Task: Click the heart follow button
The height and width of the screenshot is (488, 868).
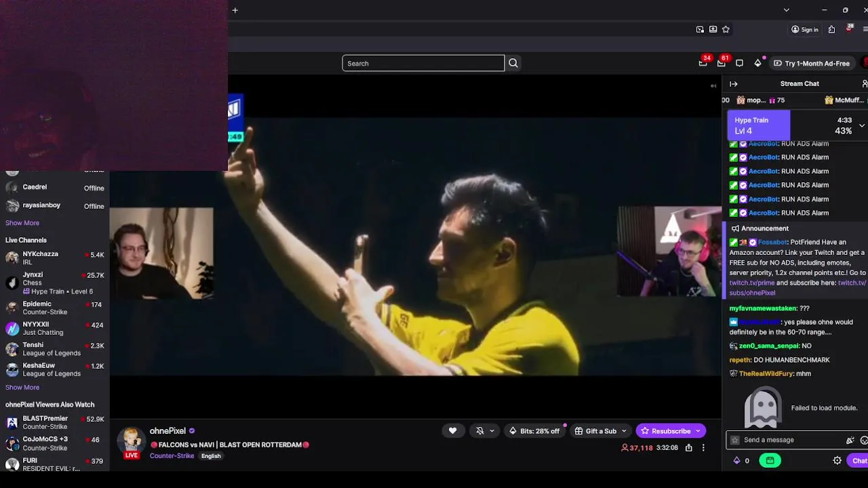Action: (453, 431)
